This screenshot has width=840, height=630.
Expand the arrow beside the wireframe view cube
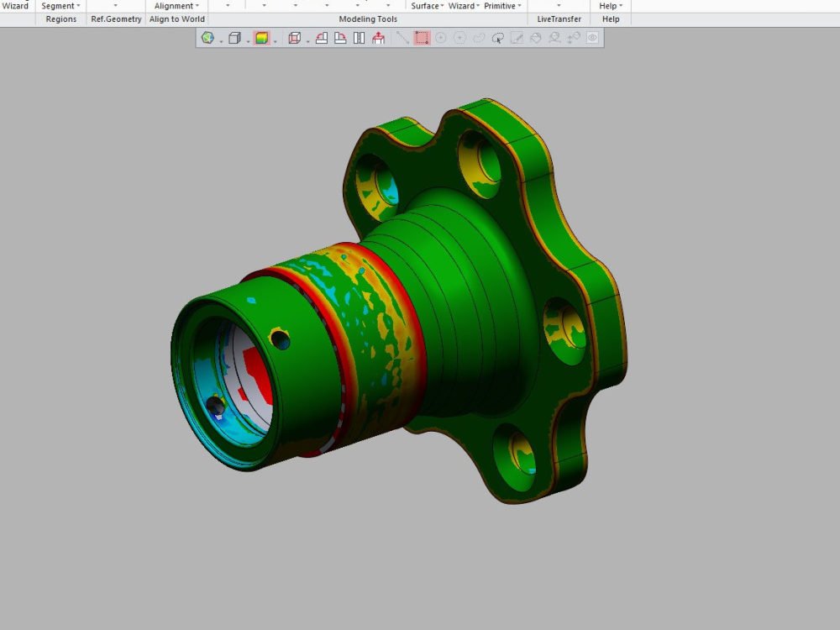307,40
